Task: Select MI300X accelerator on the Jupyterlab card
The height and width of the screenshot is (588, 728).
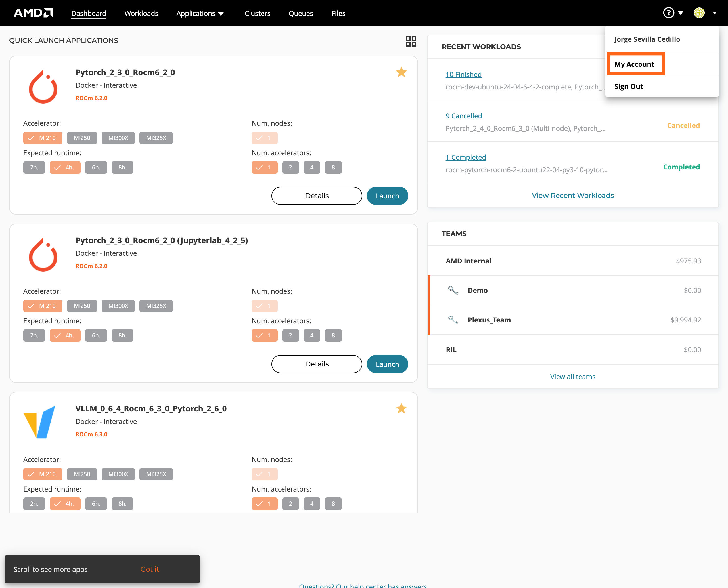Action: (118, 306)
